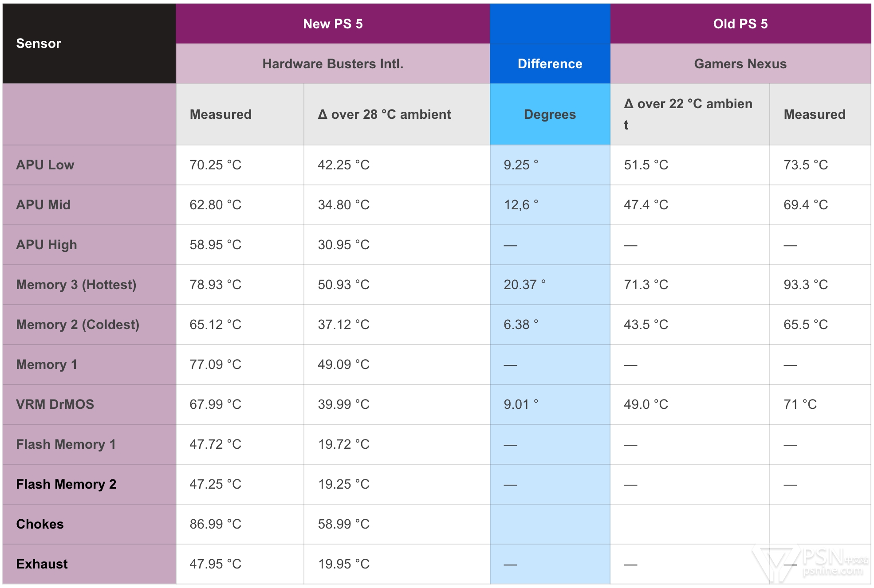
Task: Click the 86.99 °C cell
Action: [x=240, y=524]
